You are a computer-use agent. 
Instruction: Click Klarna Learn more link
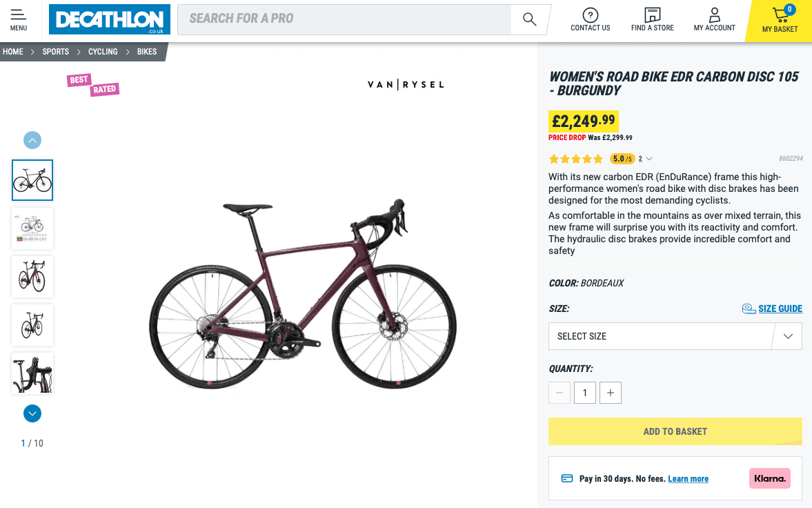tap(689, 478)
